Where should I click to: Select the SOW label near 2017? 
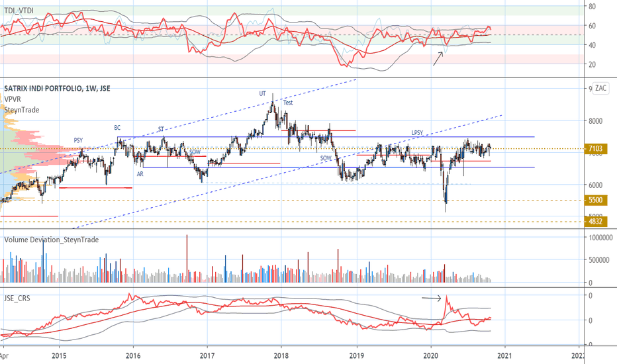tap(195, 152)
